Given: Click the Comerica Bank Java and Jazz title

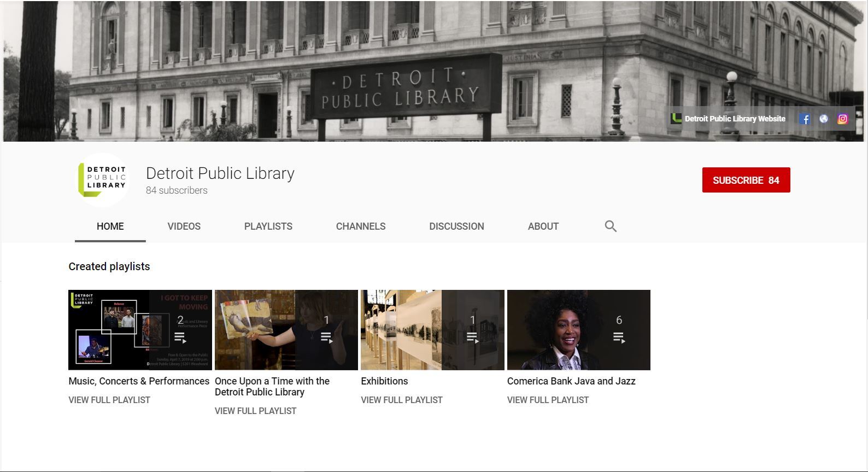Looking at the screenshot, I should click(571, 381).
